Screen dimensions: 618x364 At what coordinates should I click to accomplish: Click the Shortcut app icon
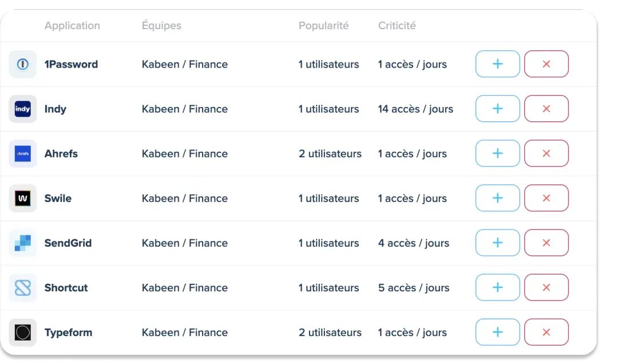[23, 287]
